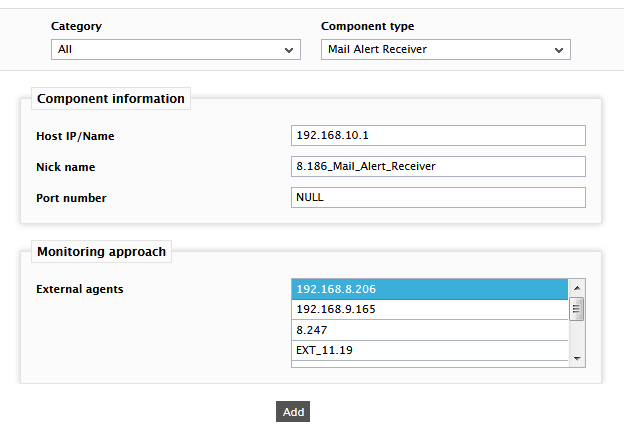Image resolution: width=624 pixels, height=446 pixels.
Task: Click the agents list scroll down arrow
Action: (577, 358)
